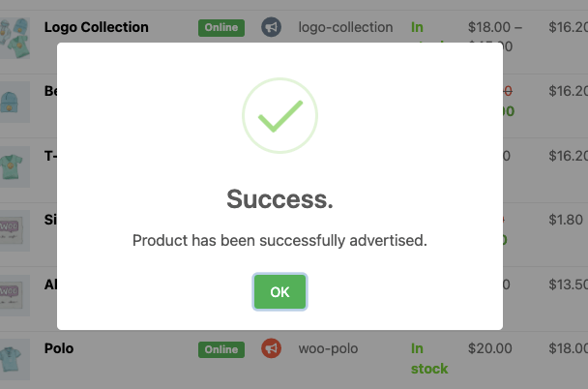The height and width of the screenshot is (389, 588).
Task: Open the Polo product name link
Action: click(x=59, y=348)
